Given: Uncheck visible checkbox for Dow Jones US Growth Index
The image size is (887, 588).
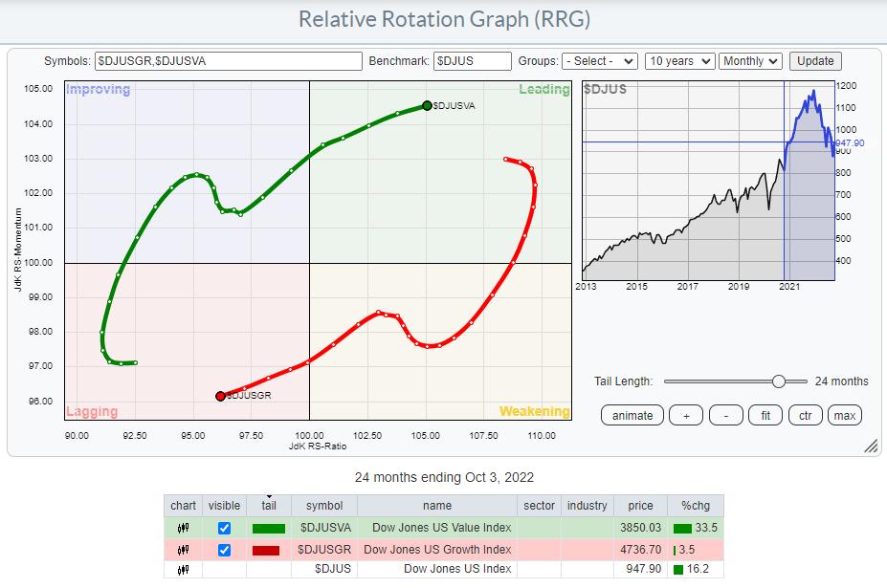Looking at the screenshot, I should point(224,550).
